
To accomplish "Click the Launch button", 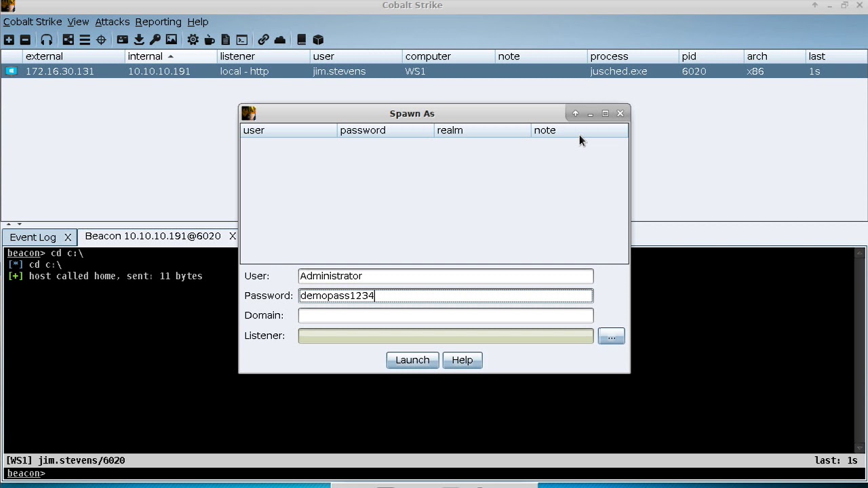I will tap(412, 360).
